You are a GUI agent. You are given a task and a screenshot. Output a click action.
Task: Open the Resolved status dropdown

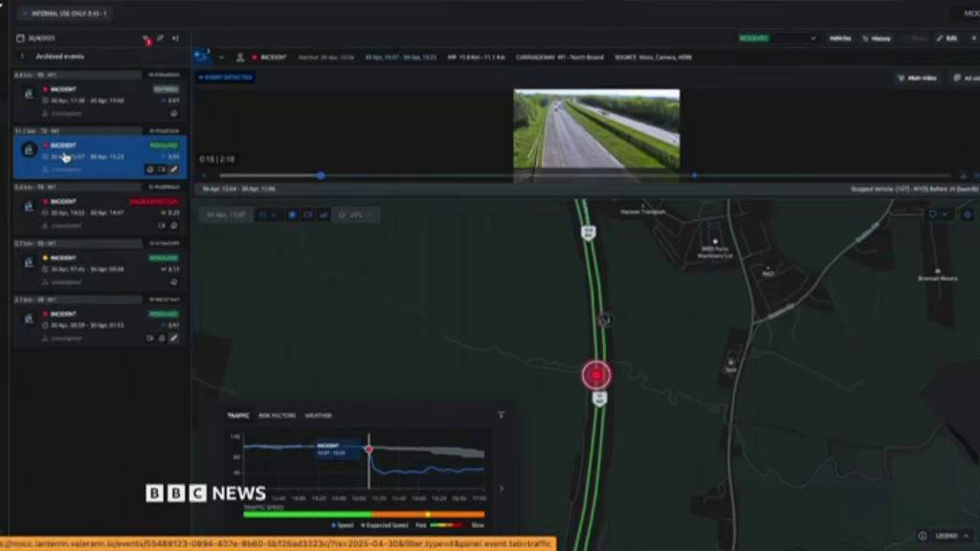(x=777, y=38)
